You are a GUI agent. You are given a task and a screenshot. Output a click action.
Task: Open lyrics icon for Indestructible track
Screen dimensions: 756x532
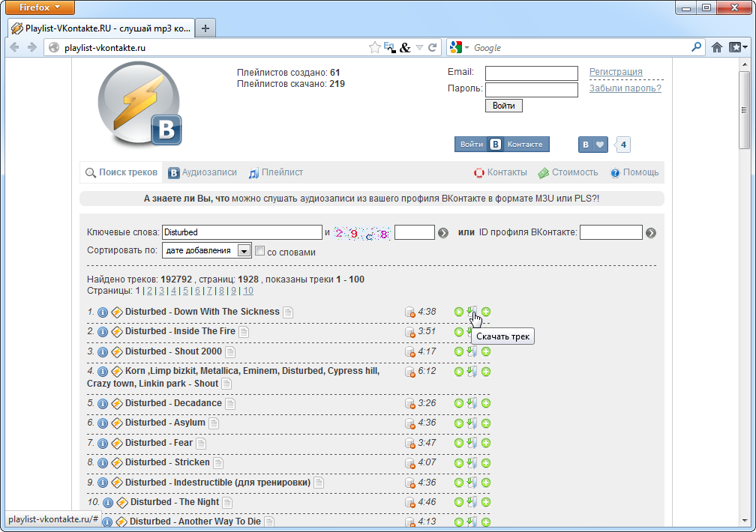coord(319,483)
